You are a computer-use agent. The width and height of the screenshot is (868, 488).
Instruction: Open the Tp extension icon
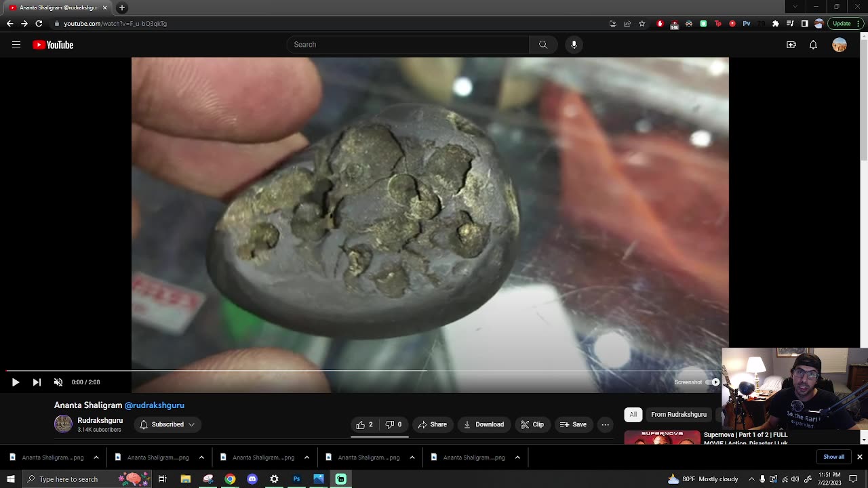coord(718,24)
